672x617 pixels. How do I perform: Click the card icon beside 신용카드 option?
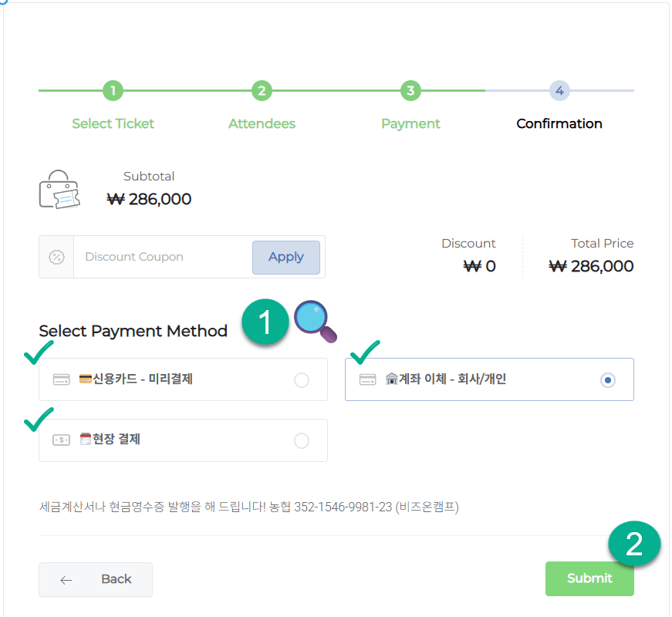pyautogui.click(x=61, y=379)
